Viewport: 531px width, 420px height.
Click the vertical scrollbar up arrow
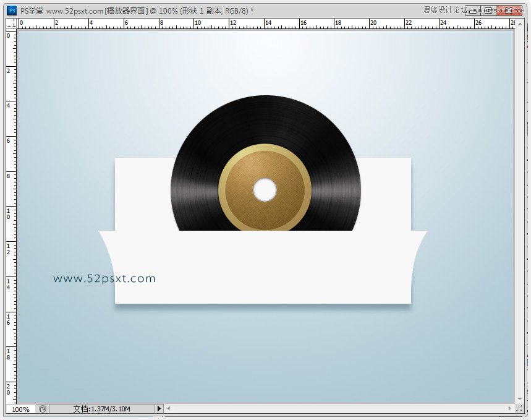[520, 24]
